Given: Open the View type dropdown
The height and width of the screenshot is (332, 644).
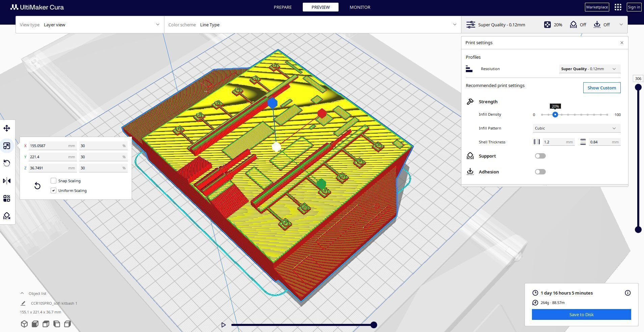Looking at the screenshot, I should pos(90,25).
